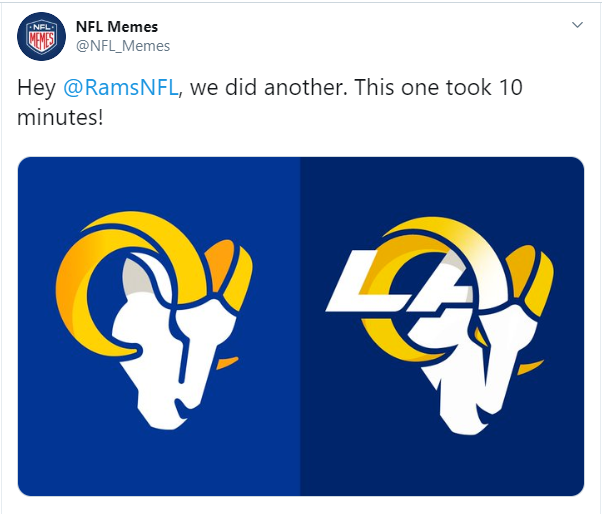Click the NFL Memes display name

point(117,27)
